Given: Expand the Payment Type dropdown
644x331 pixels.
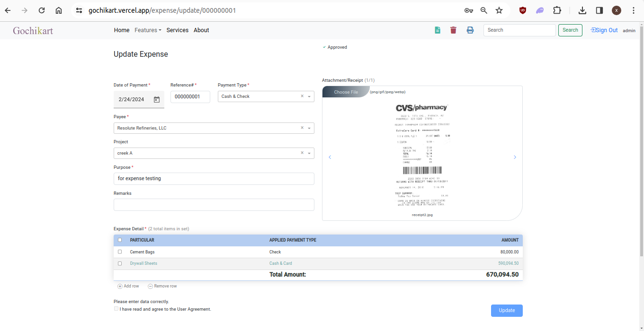Looking at the screenshot, I should [309, 96].
